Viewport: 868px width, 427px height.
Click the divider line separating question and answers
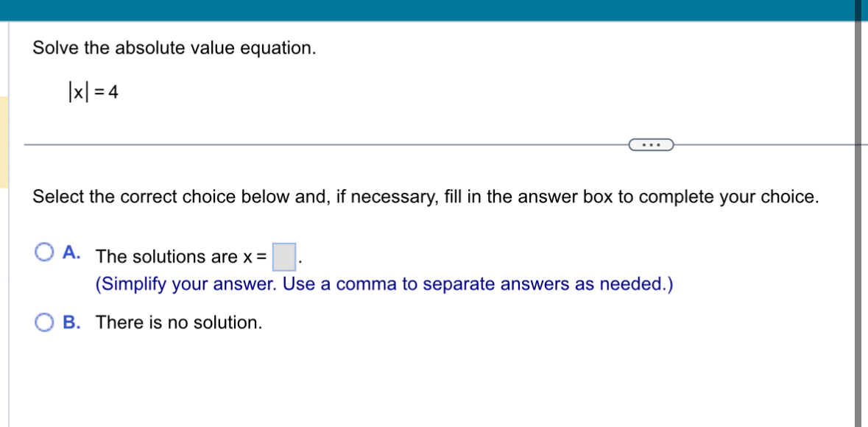coord(294,144)
